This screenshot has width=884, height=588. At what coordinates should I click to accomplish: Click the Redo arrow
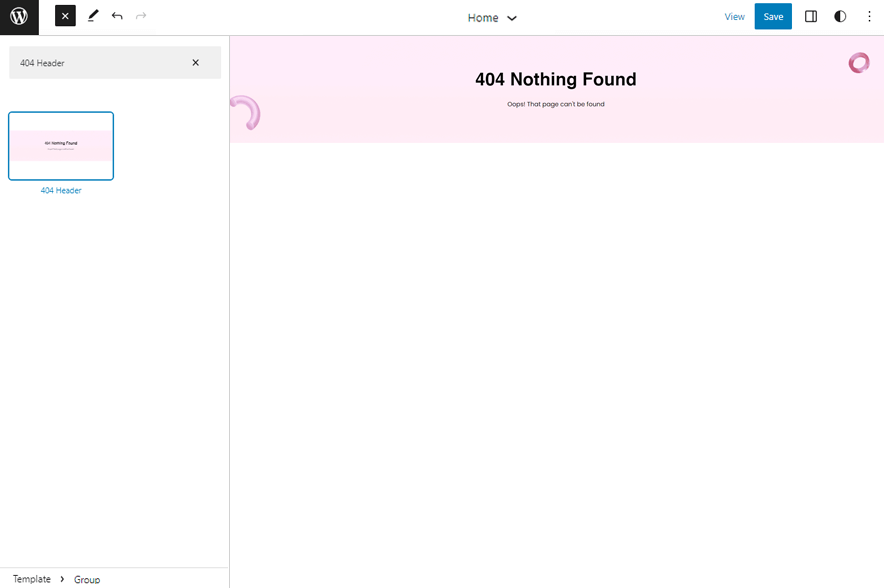[x=140, y=16]
